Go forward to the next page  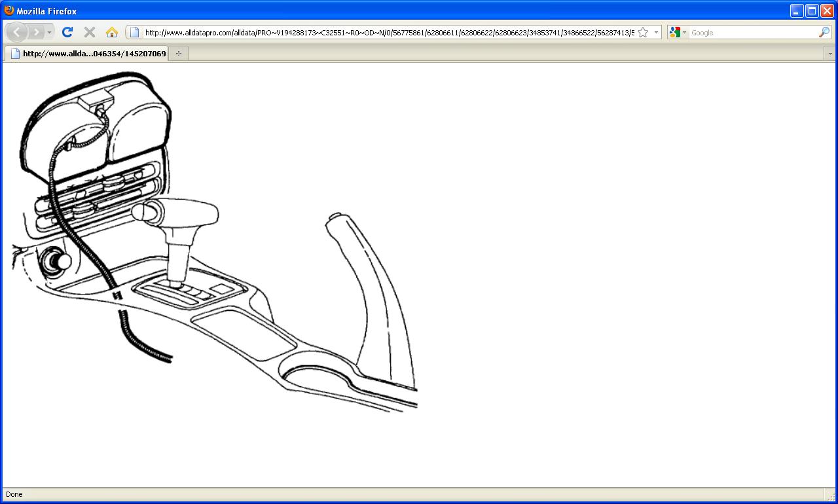(x=36, y=32)
